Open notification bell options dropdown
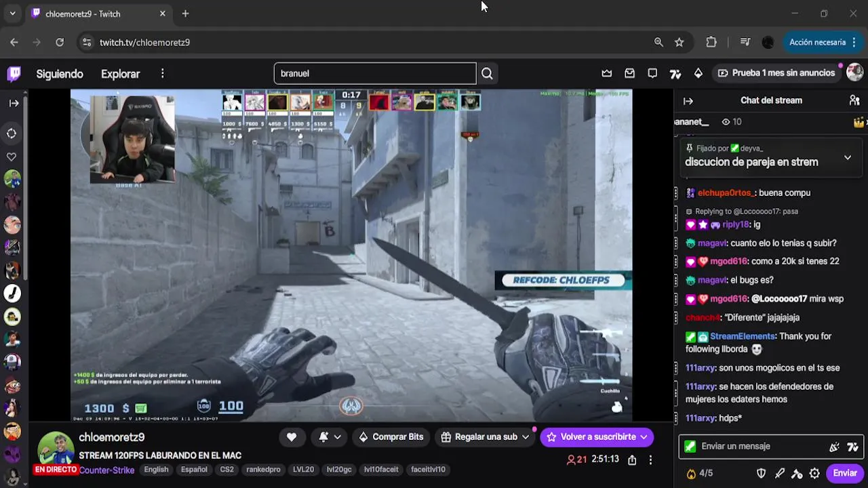This screenshot has width=868, height=488. [330, 437]
